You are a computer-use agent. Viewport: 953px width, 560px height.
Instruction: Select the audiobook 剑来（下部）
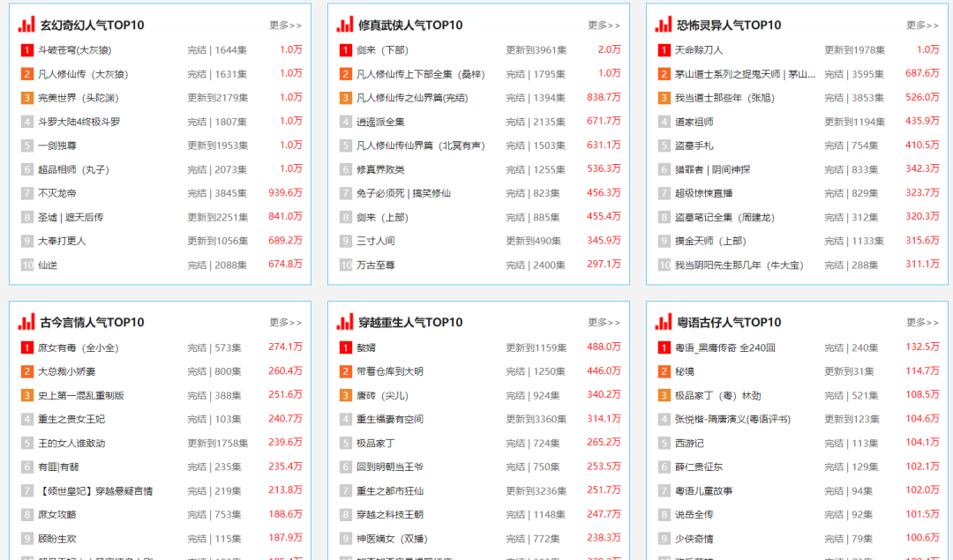[x=384, y=50]
